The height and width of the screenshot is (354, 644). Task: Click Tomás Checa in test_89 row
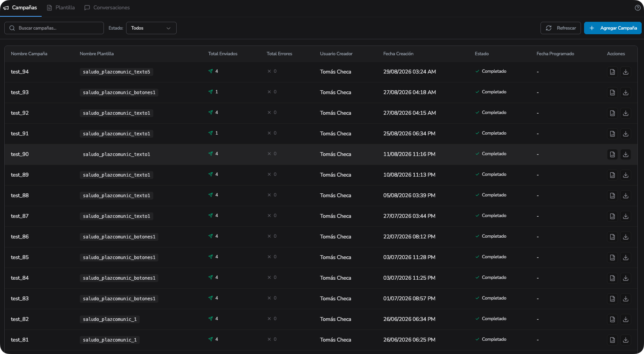tap(335, 175)
